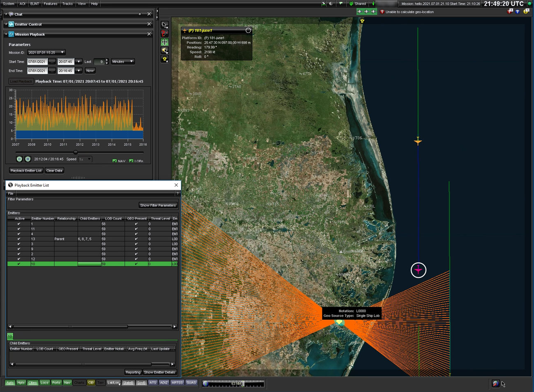Click the yellow warning notifications icon
This screenshot has width=534, height=392.
tap(526, 12)
